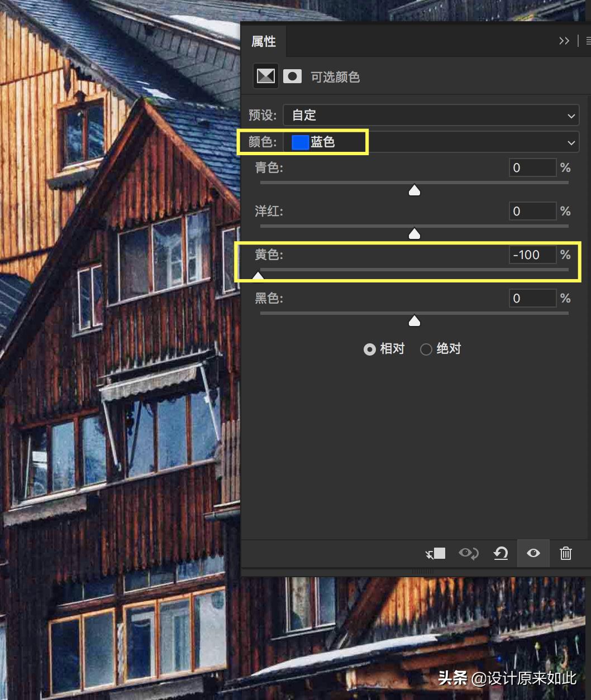The width and height of the screenshot is (591, 700).
Task: Open the 属性 panel tab
Action: coord(264,41)
